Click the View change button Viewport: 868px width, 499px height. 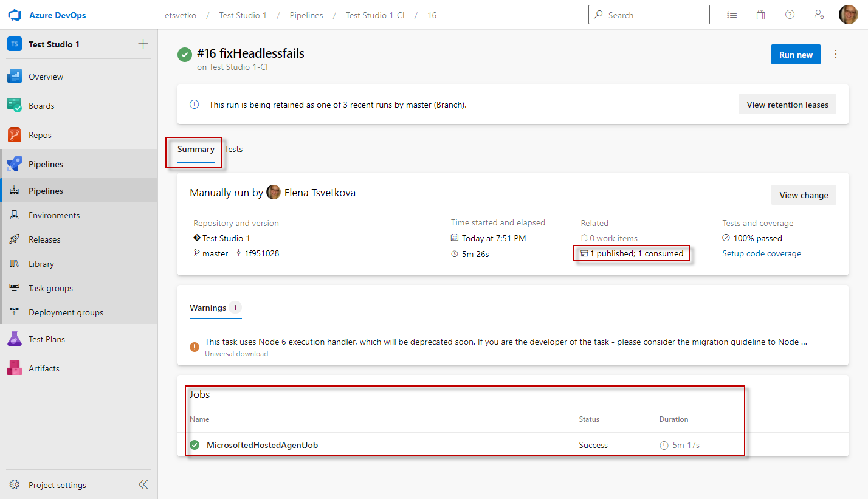point(804,195)
